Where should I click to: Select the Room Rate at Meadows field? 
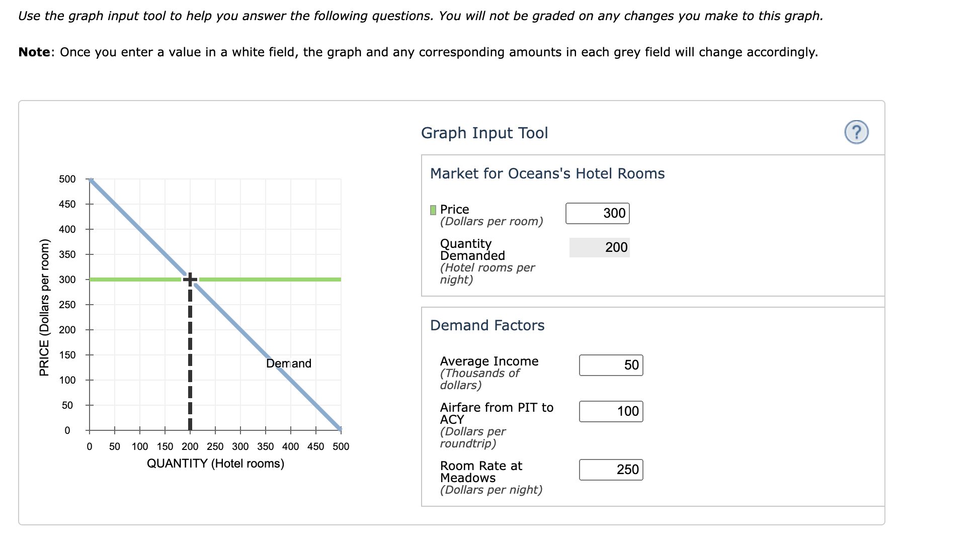click(611, 470)
